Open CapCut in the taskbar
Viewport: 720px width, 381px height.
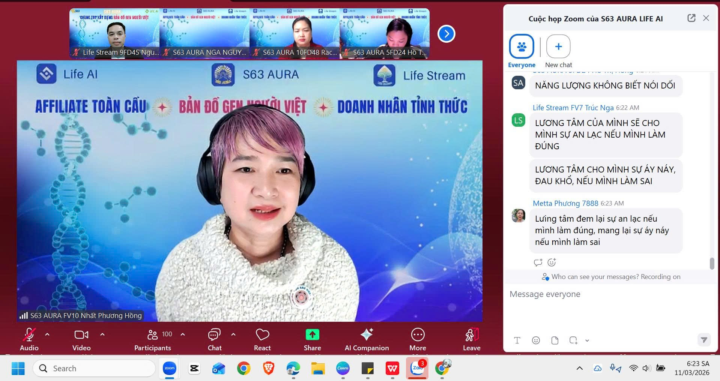pos(194,368)
